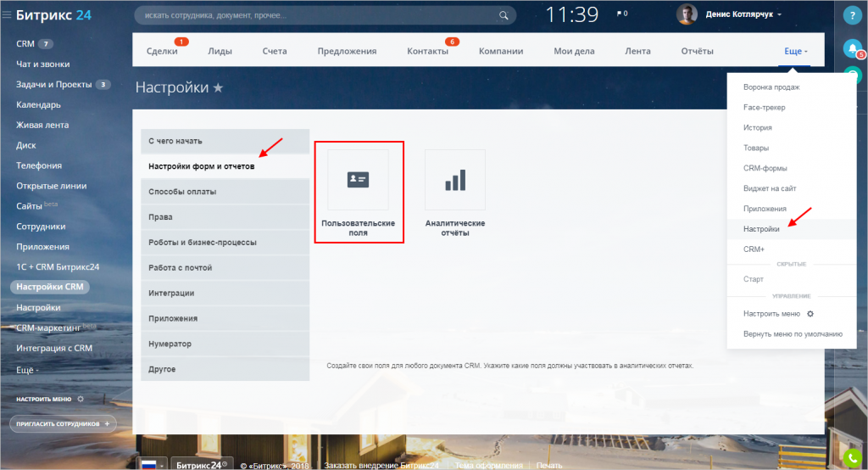This screenshot has width=868, height=470.
Task: Open notifications bell icon
Action: click(x=853, y=48)
